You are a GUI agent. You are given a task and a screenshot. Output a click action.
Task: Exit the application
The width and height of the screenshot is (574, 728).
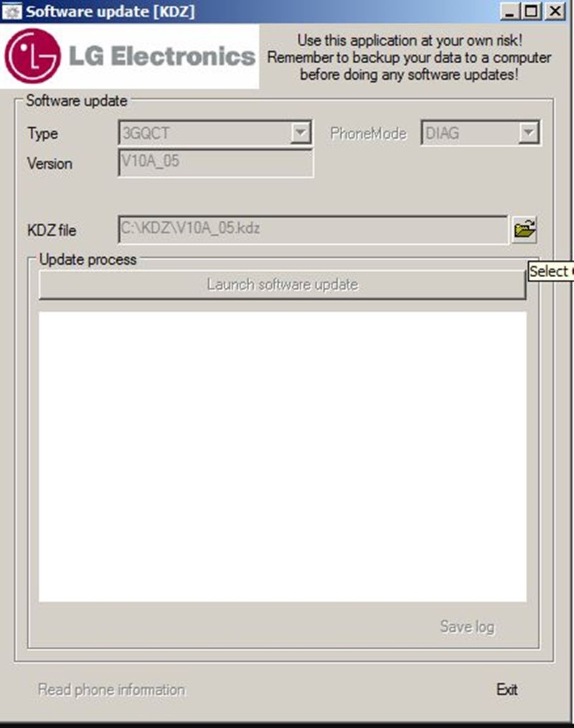tap(507, 689)
